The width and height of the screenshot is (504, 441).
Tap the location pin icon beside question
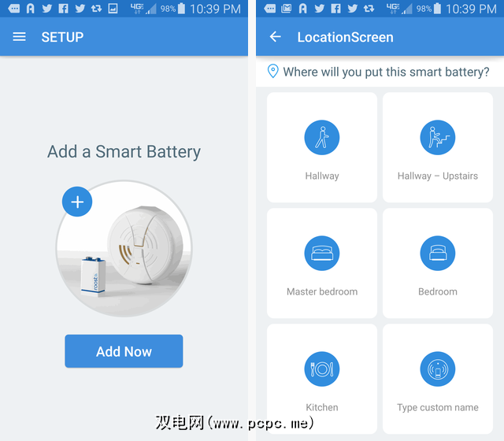pos(273,71)
